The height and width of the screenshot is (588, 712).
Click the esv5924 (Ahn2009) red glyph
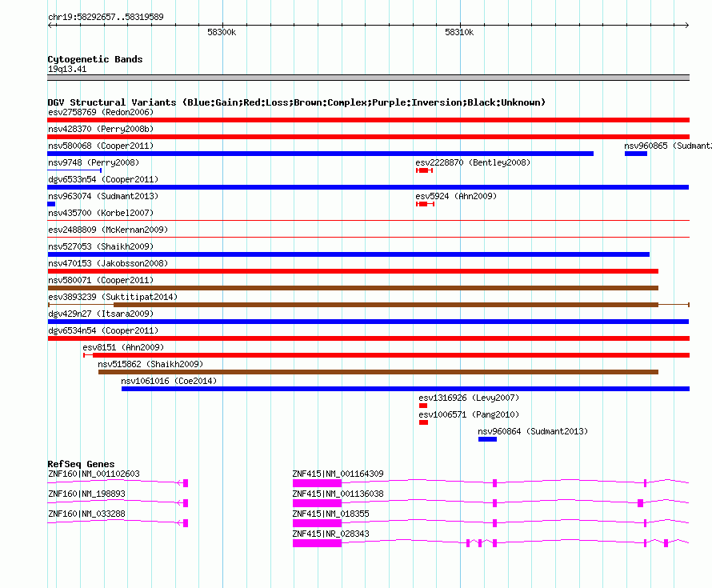click(425, 204)
